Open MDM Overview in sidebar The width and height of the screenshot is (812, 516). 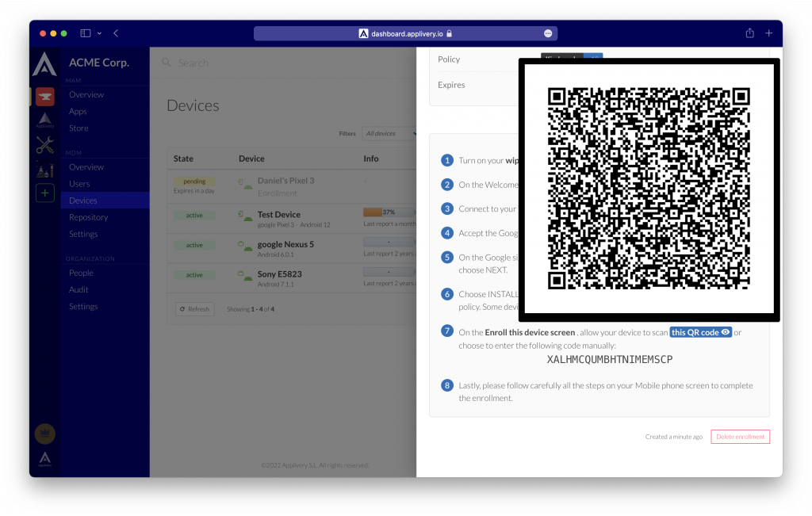(86, 167)
